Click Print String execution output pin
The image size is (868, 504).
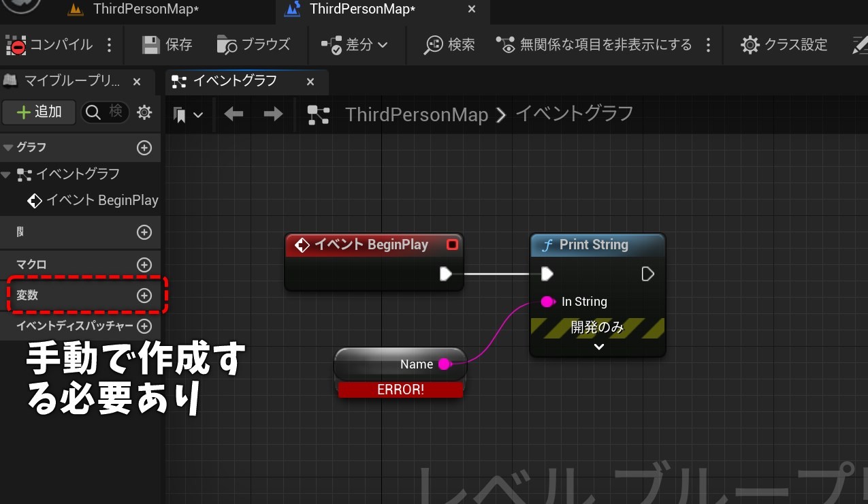click(x=648, y=274)
